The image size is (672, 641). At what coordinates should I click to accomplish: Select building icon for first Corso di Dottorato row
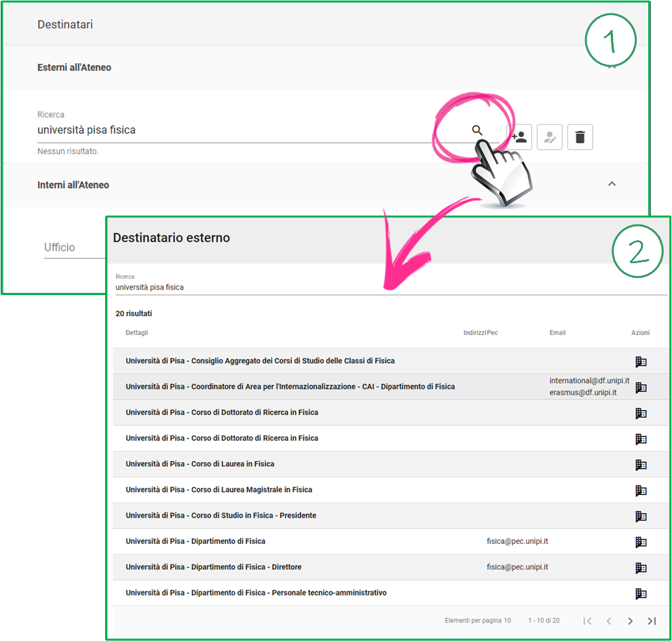[641, 413]
